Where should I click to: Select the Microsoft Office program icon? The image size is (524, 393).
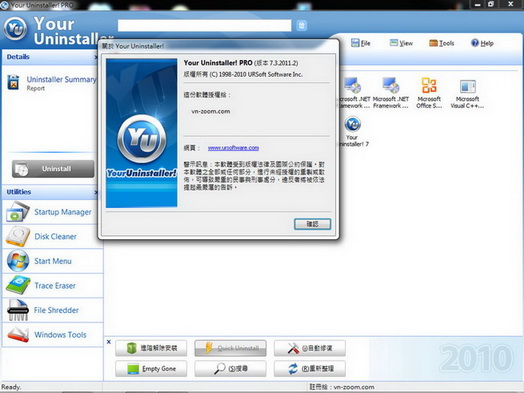point(429,93)
